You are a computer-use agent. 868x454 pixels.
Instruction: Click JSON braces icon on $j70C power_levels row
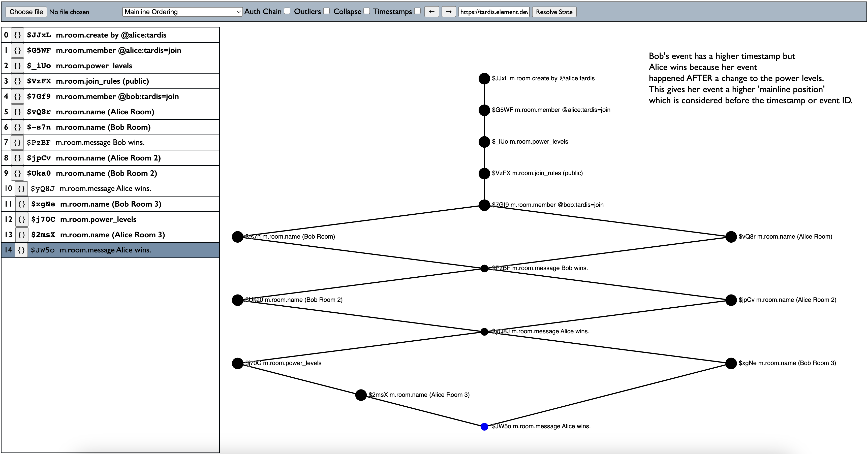[22, 220]
